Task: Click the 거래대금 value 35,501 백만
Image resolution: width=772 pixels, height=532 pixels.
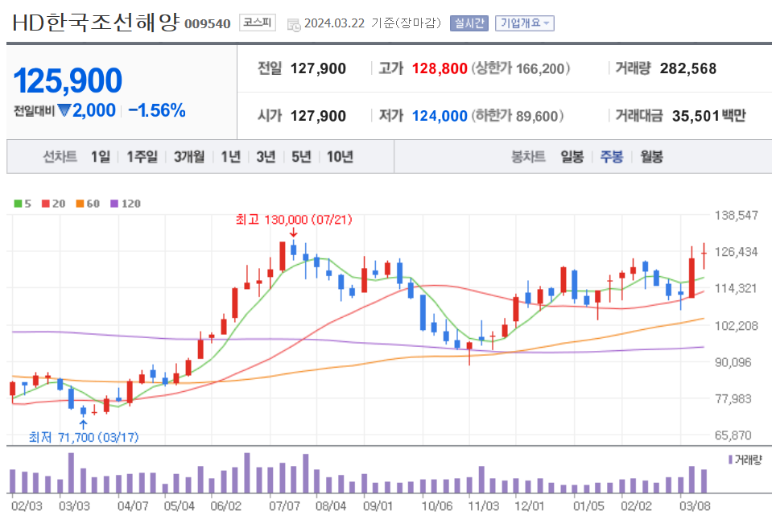Action: tap(709, 116)
